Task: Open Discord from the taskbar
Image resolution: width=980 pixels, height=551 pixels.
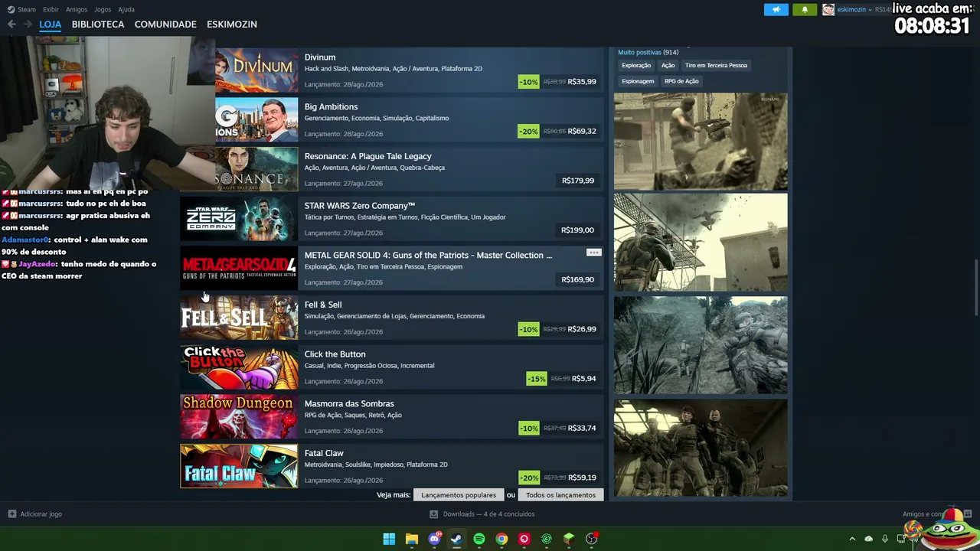Action: pos(434,539)
